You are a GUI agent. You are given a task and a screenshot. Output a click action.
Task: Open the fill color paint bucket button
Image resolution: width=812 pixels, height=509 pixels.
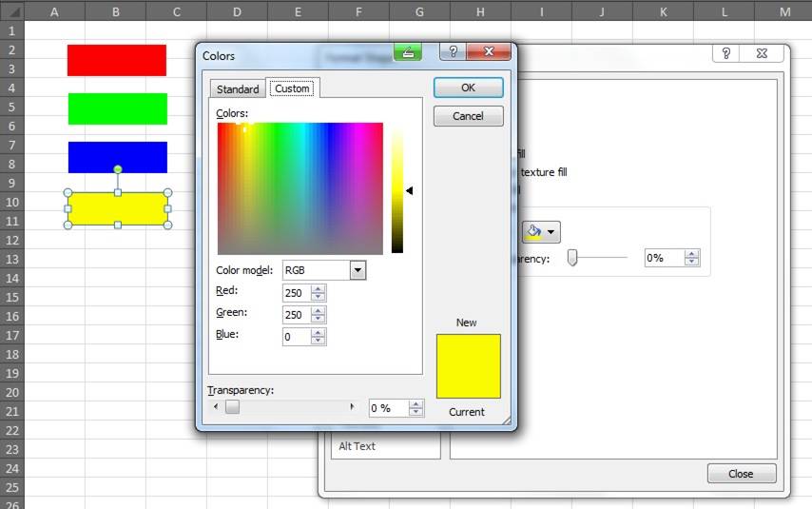[x=533, y=232]
